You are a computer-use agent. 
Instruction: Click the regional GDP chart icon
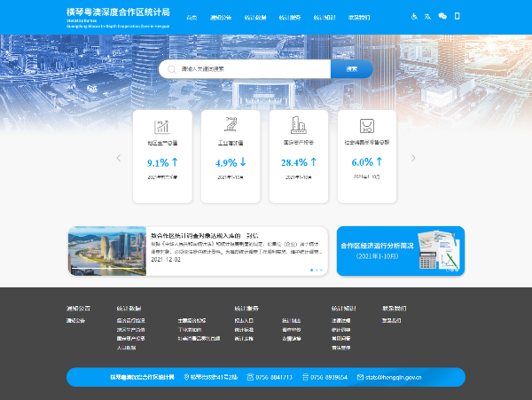click(161, 126)
